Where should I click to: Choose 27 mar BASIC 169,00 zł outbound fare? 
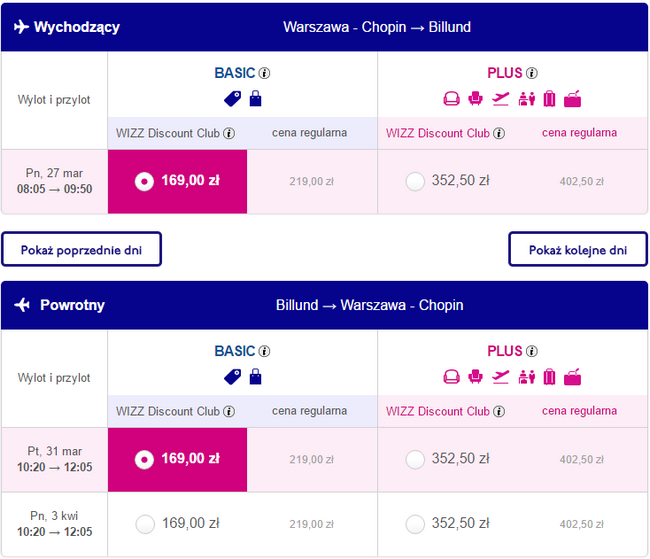[145, 181]
